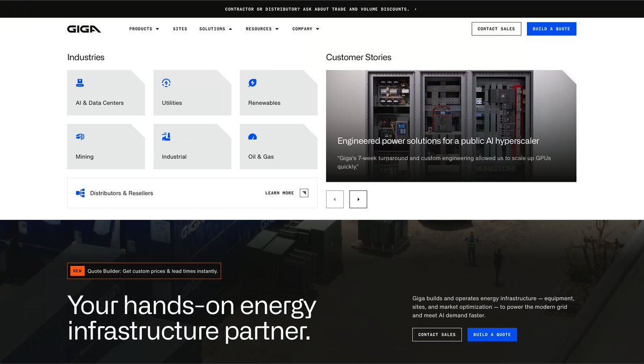This screenshot has width=644, height=364.
Task: Select the Utilities card label
Action: (x=172, y=103)
